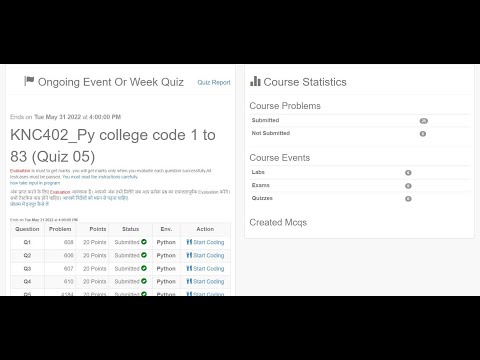Click the green submitted check icon in Q3 row
This screenshot has width=480, height=360.
[x=144, y=268]
